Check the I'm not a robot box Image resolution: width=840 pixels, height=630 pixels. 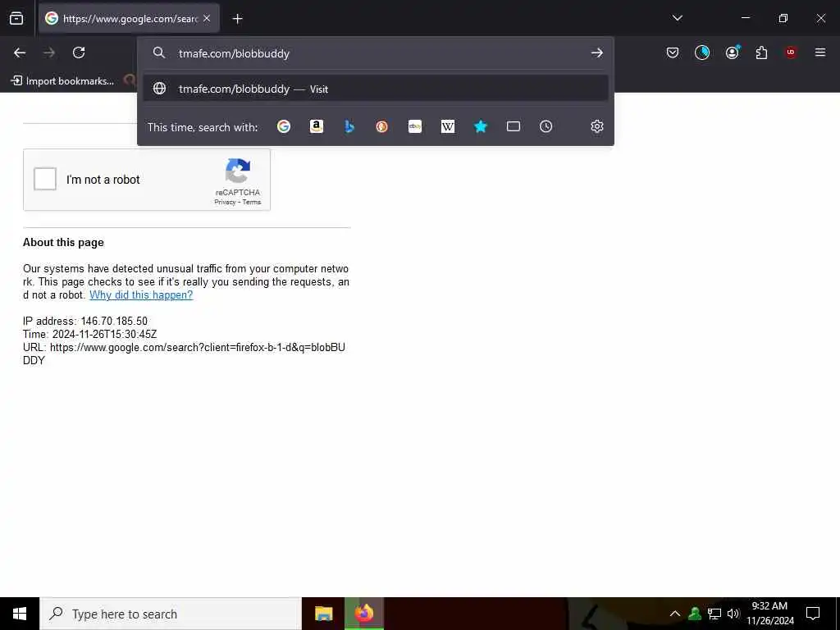coord(45,179)
